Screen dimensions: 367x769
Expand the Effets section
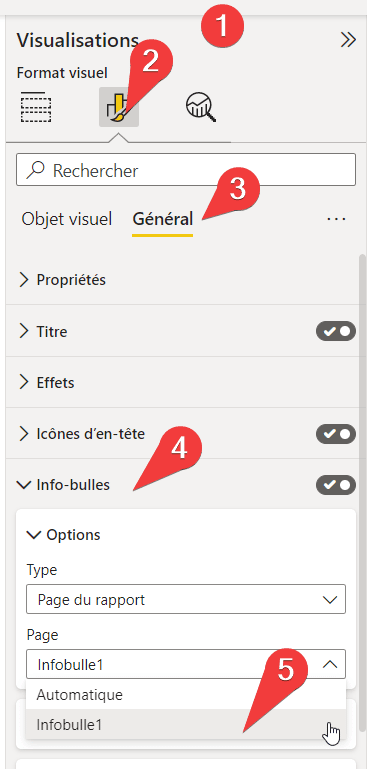[183, 383]
